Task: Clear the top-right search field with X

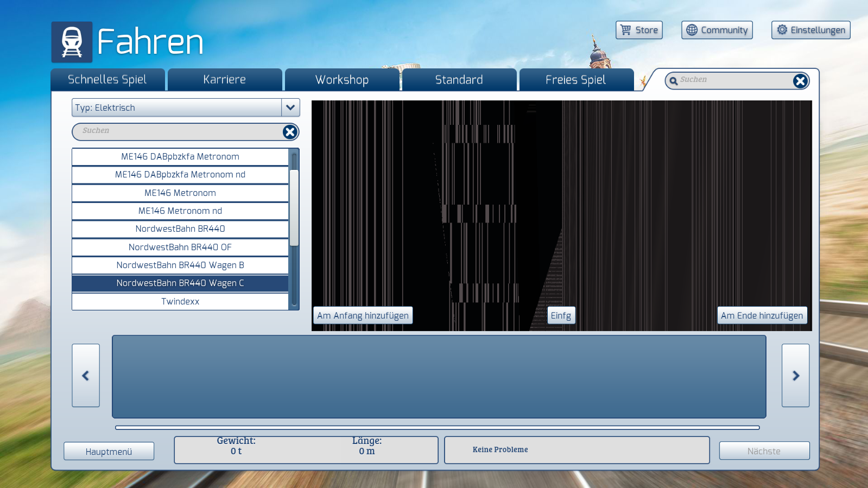Action: click(x=800, y=81)
